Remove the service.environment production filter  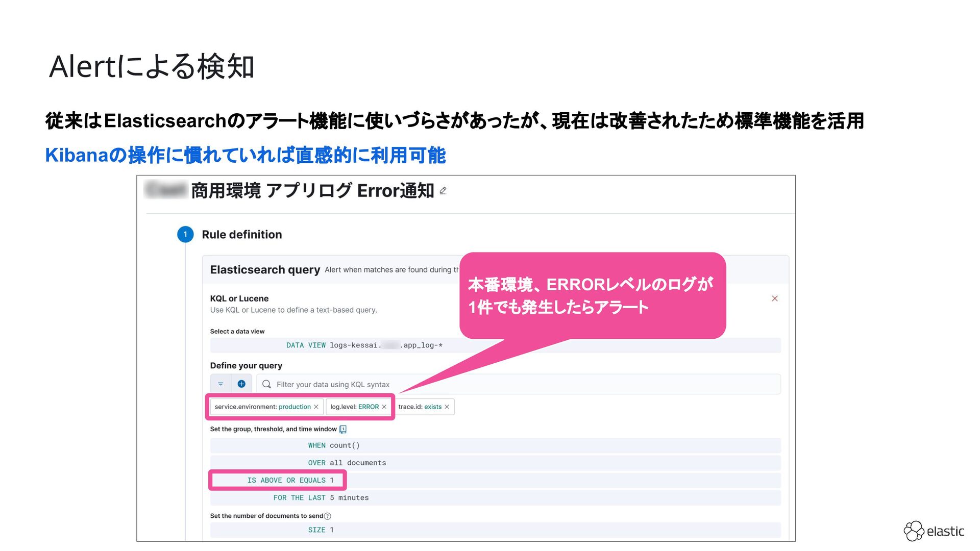pyautogui.click(x=316, y=407)
